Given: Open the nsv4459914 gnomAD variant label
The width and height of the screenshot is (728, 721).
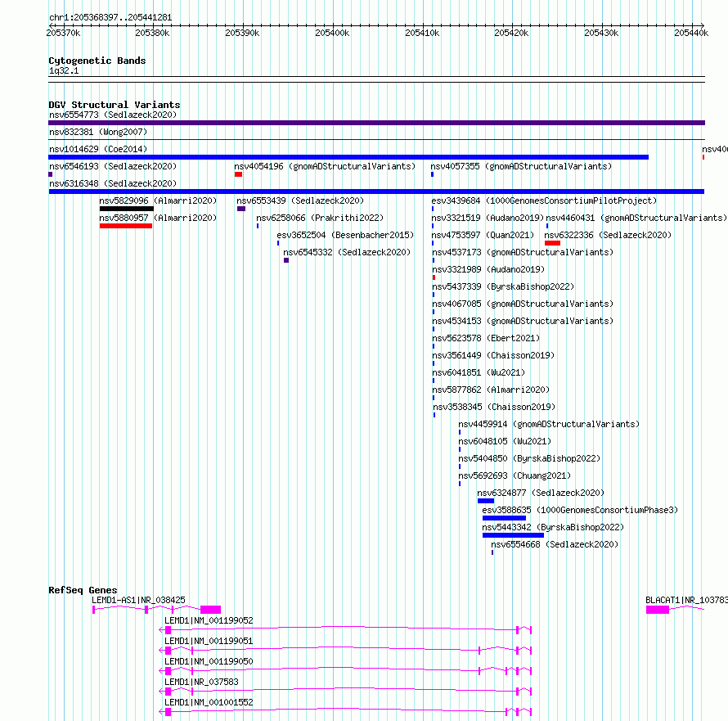Looking at the screenshot, I should pyautogui.click(x=549, y=424).
